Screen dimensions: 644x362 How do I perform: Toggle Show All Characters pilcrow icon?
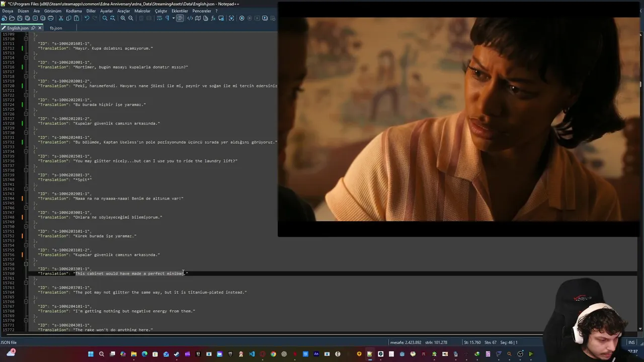[168, 18]
